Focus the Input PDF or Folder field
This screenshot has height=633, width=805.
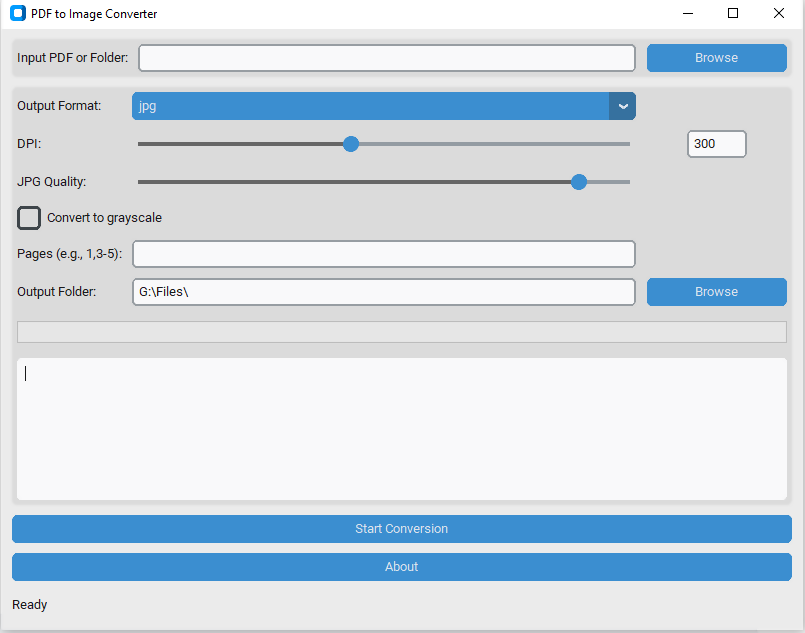(x=387, y=57)
